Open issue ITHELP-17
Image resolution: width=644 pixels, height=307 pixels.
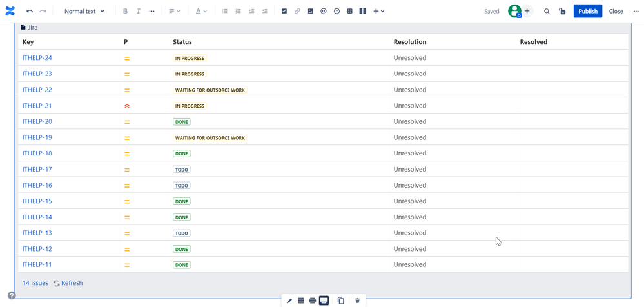tap(37, 170)
